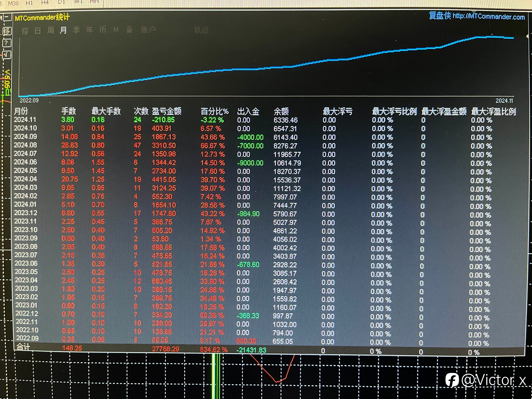Click the MTCommander统计 panel title
Viewport: 532px width, 399px height.
pos(42,18)
